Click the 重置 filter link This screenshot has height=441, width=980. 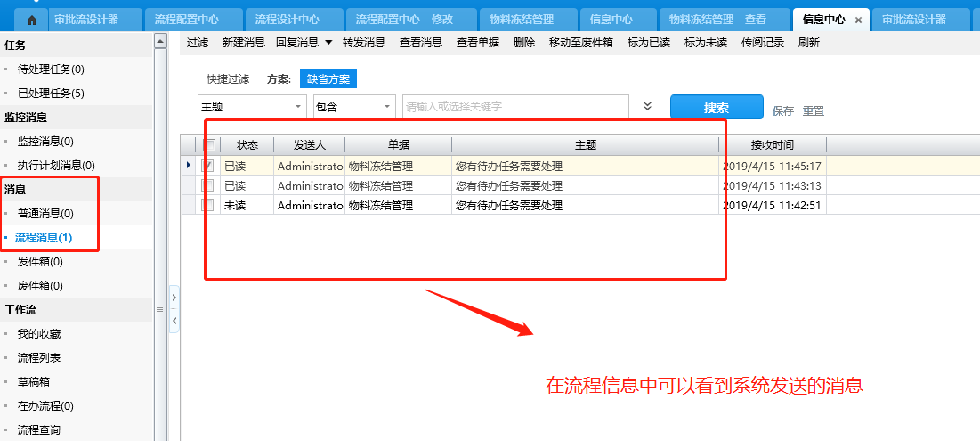814,110
